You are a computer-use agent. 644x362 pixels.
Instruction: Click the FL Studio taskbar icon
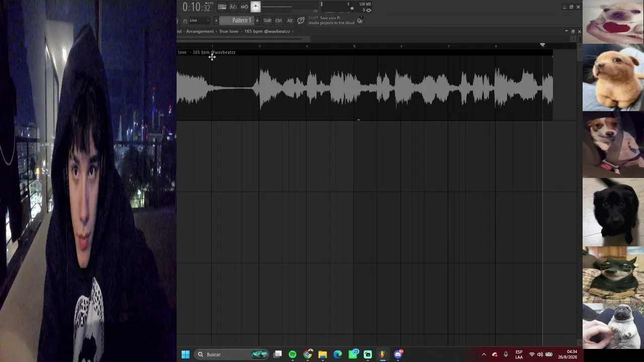[383, 354]
